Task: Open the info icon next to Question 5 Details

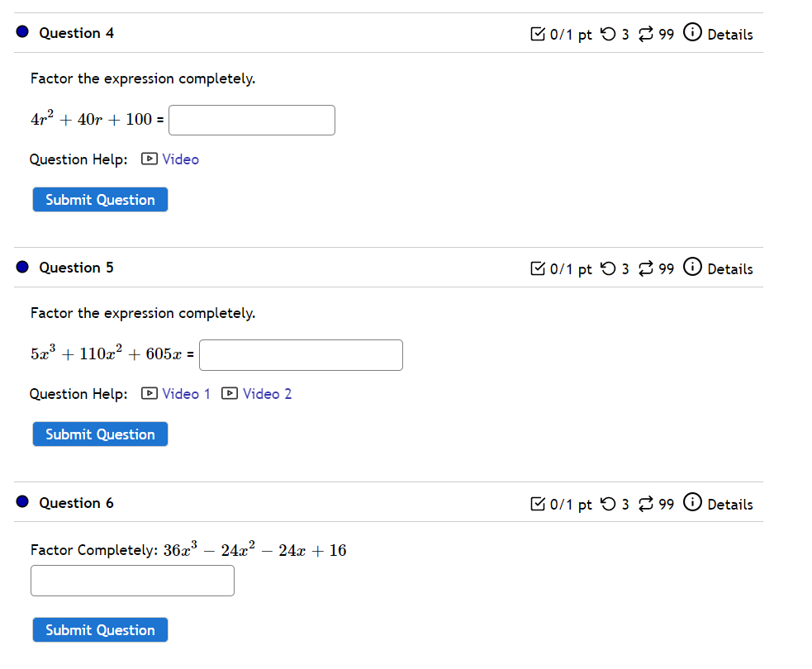Action: coord(692,268)
